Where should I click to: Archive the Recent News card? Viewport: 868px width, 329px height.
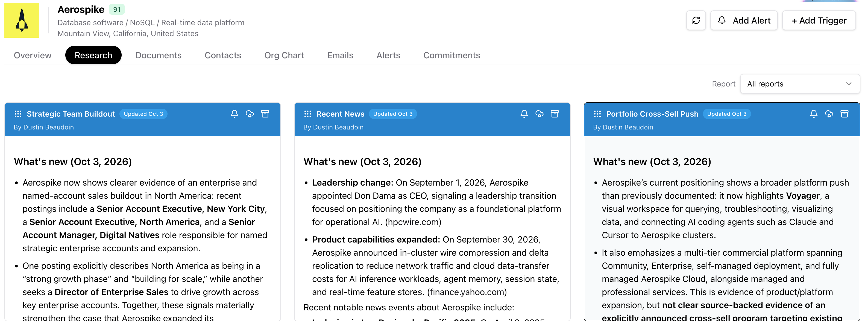point(555,114)
